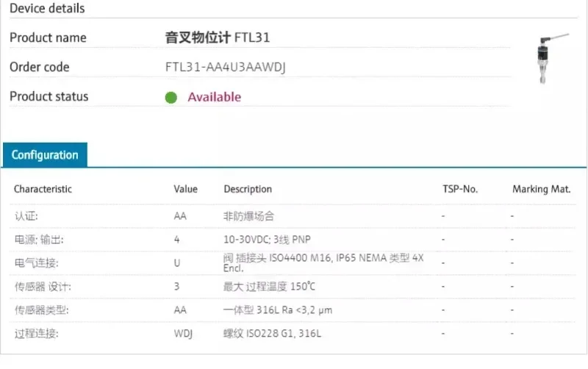Click the TSP-No. column header

tap(460, 189)
